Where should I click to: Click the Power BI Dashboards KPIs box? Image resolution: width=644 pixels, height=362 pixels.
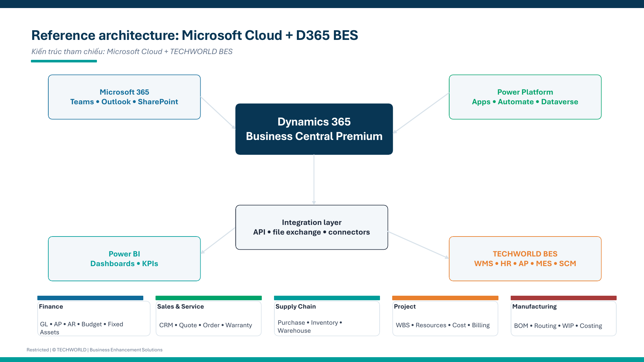pyautogui.click(x=124, y=259)
